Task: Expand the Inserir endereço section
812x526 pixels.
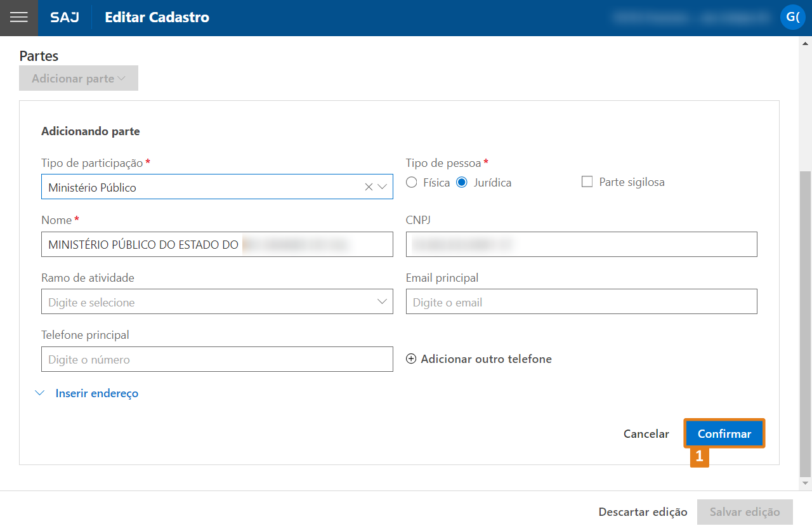Action: click(96, 393)
